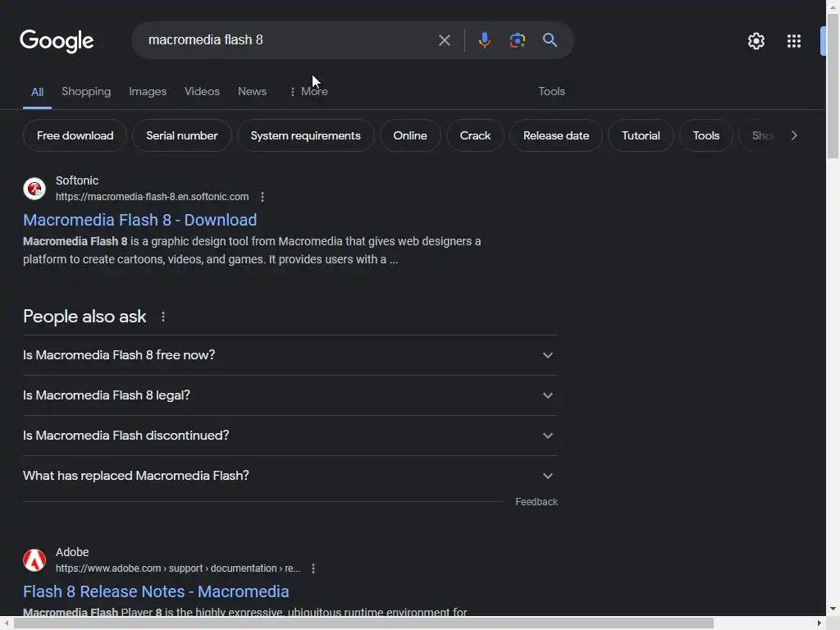Click the Softonic site name
840x630 pixels.
tap(77, 180)
